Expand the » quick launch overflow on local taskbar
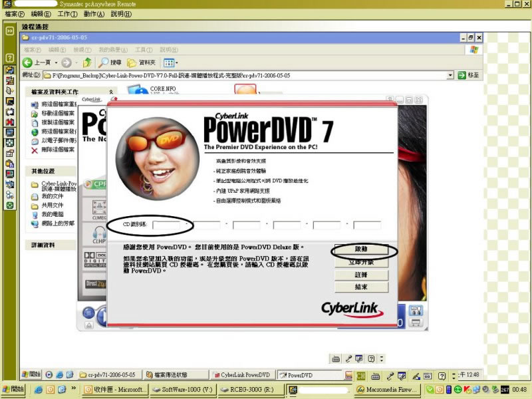The image size is (532, 399). click(x=73, y=388)
